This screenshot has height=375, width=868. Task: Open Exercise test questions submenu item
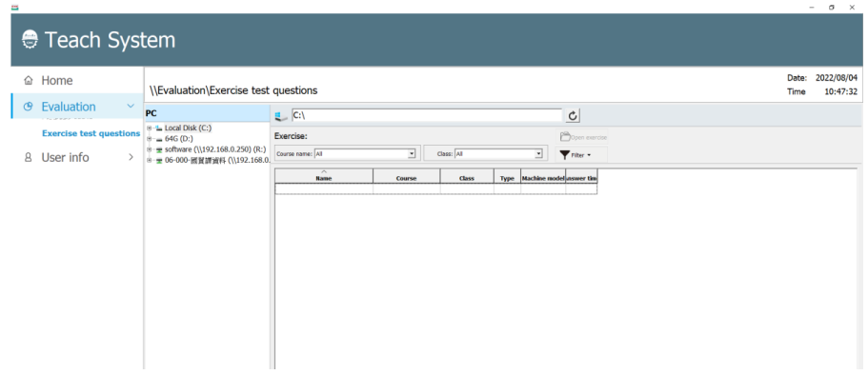(x=91, y=133)
